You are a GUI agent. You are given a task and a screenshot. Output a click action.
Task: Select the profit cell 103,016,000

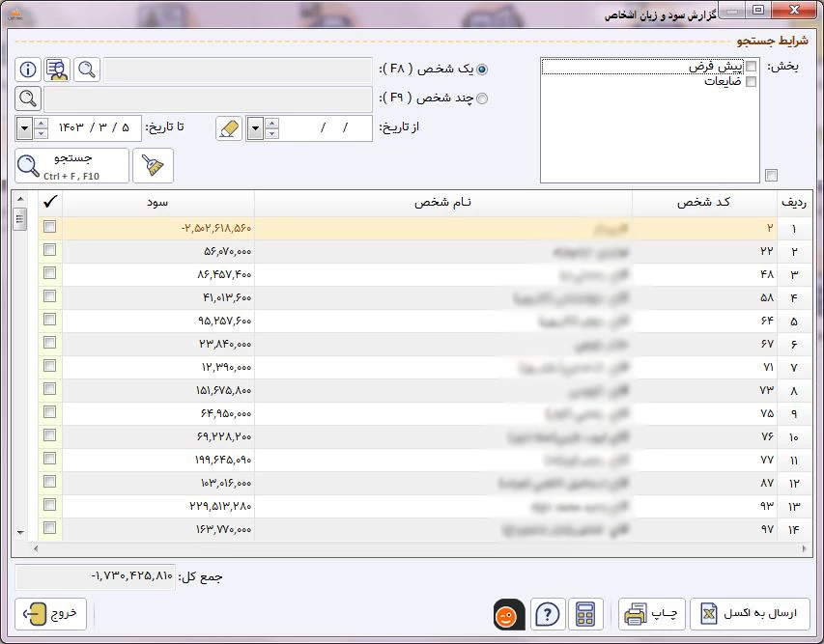pyautogui.click(x=158, y=484)
